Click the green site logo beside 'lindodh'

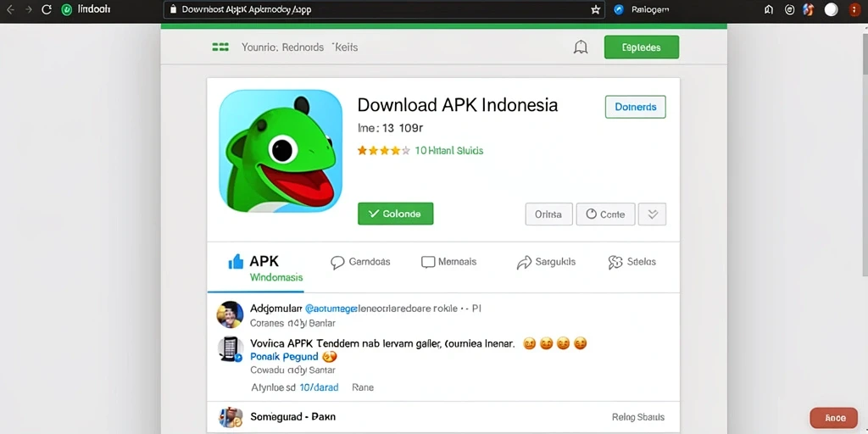pos(66,9)
